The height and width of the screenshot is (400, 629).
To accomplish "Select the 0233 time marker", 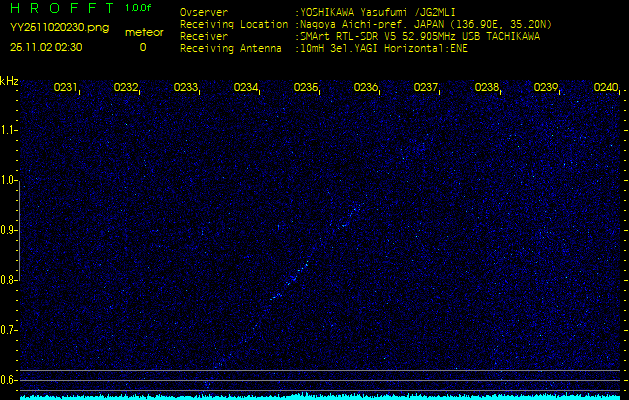I will pyautogui.click(x=186, y=88).
